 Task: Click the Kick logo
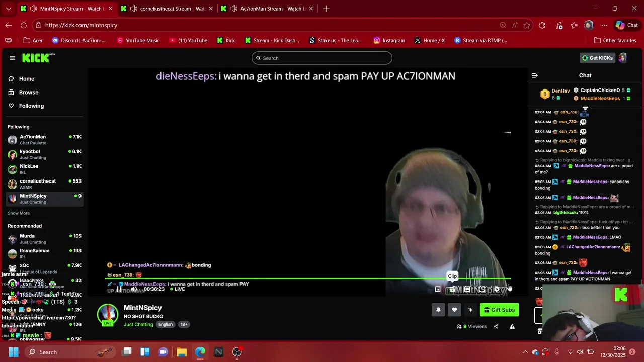(x=38, y=58)
